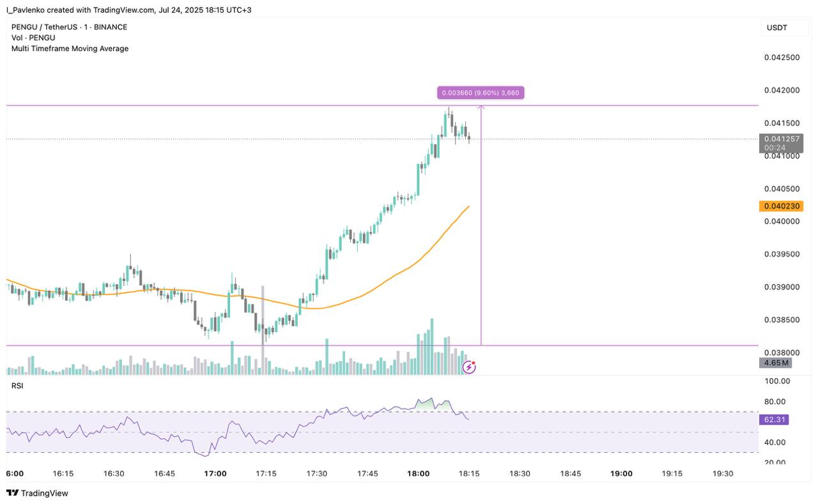Click the orange 0.040230 moving average price tag
This screenshot has width=818, height=504.
click(781, 206)
